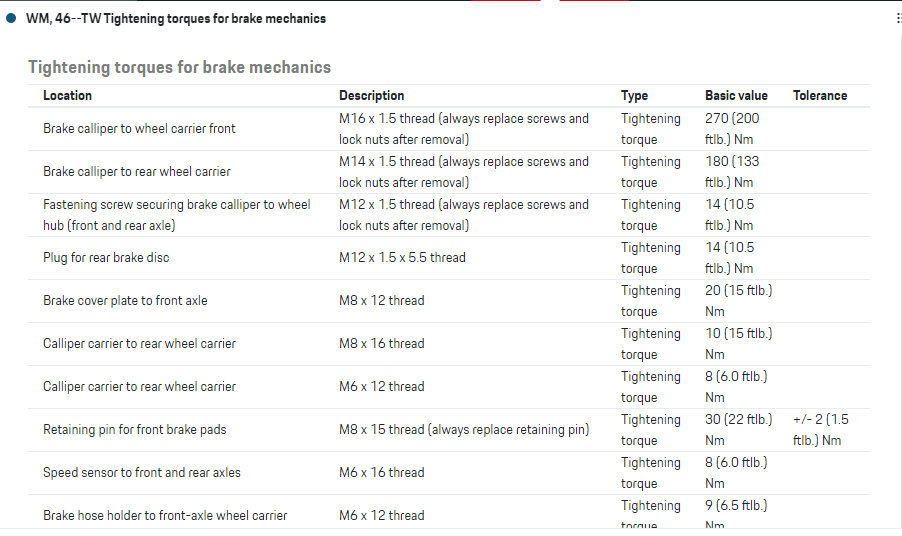Select the Type column header

coord(634,96)
